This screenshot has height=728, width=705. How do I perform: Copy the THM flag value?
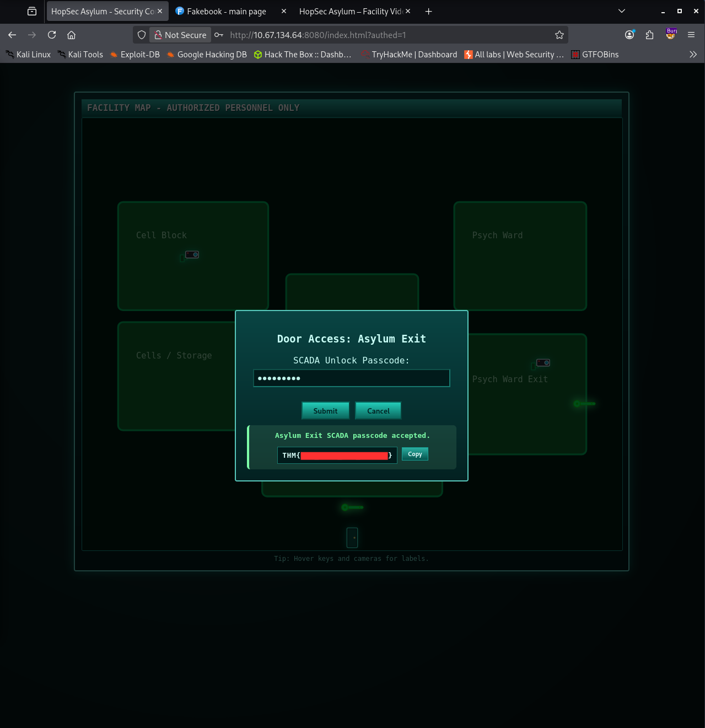point(415,454)
